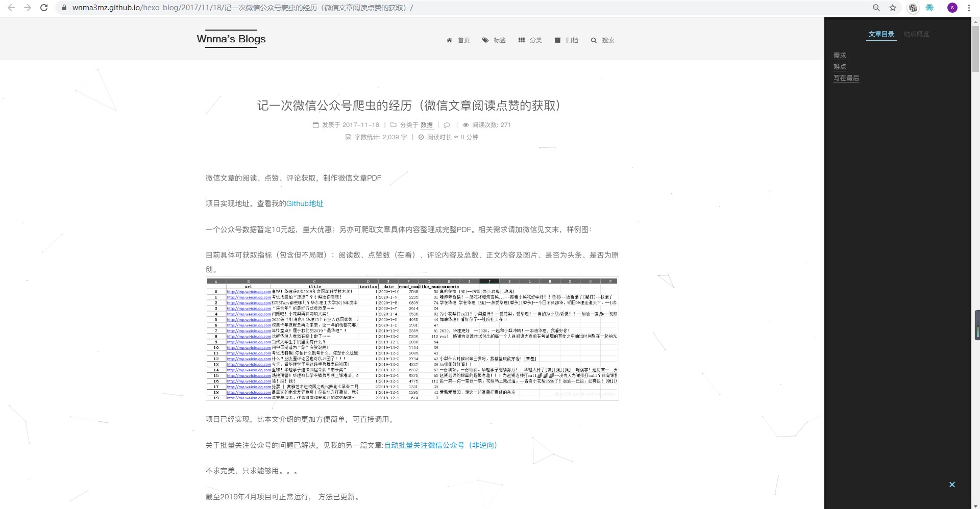980x509 pixels.
Task: Click the lock icon in address bar
Action: pyautogui.click(x=64, y=8)
